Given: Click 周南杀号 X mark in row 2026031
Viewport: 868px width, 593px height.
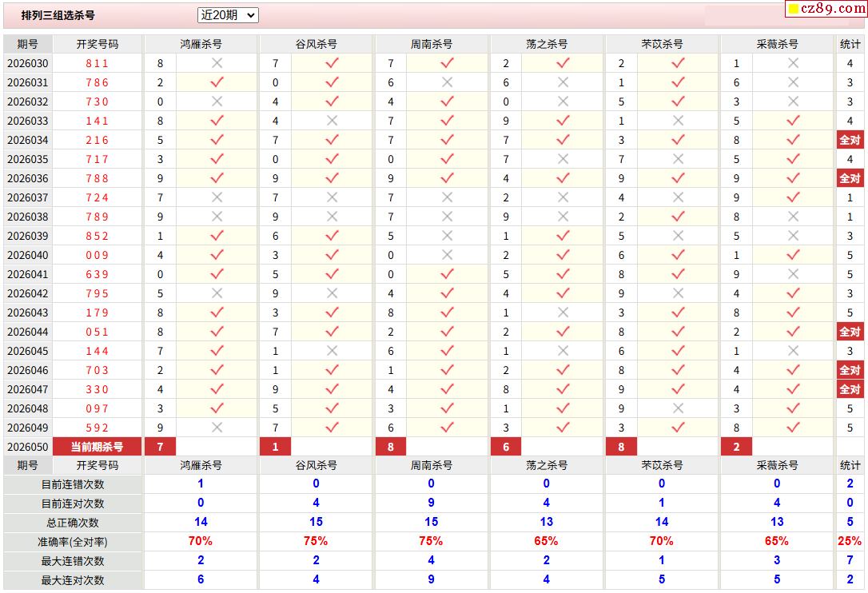Looking at the screenshot, I should [x=447, y=82].
